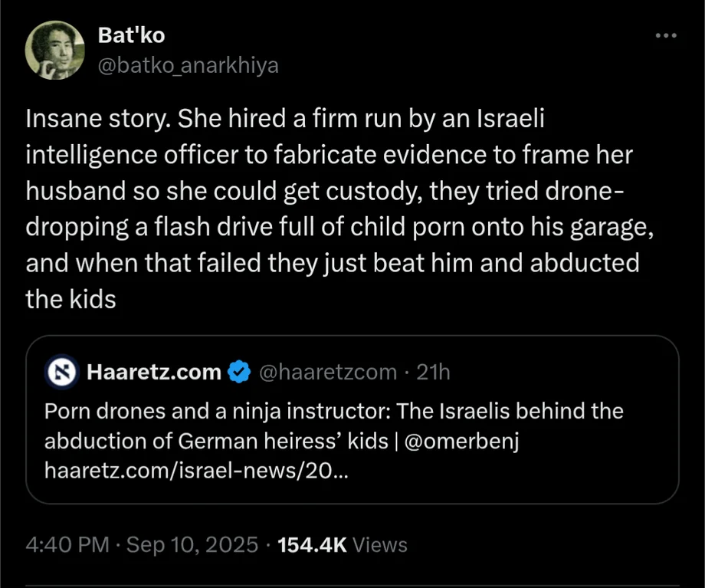Open the three-dot more options menu
This screenshot has width=705, height=588.
(666, 36)
